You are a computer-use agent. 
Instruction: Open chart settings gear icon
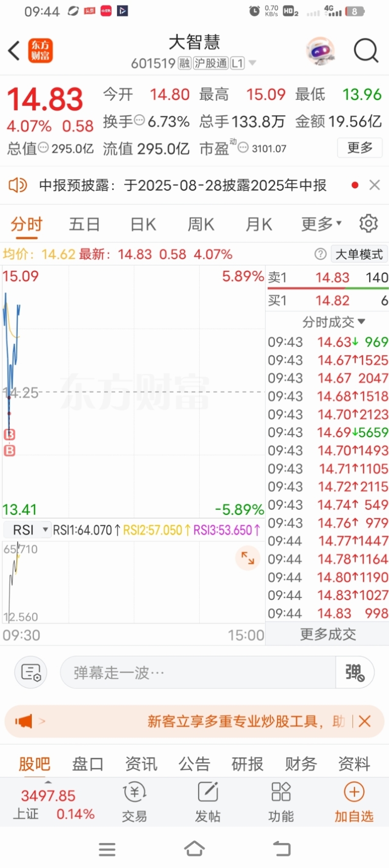tap(368, 223)
